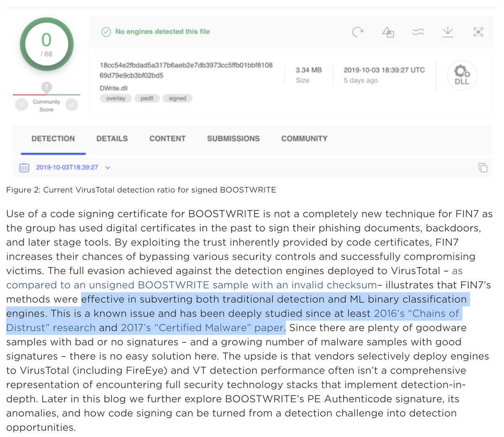Viewport: 504px width, 437px height.
Task: Click the copy icon in date row
Action: pos(483,167)
